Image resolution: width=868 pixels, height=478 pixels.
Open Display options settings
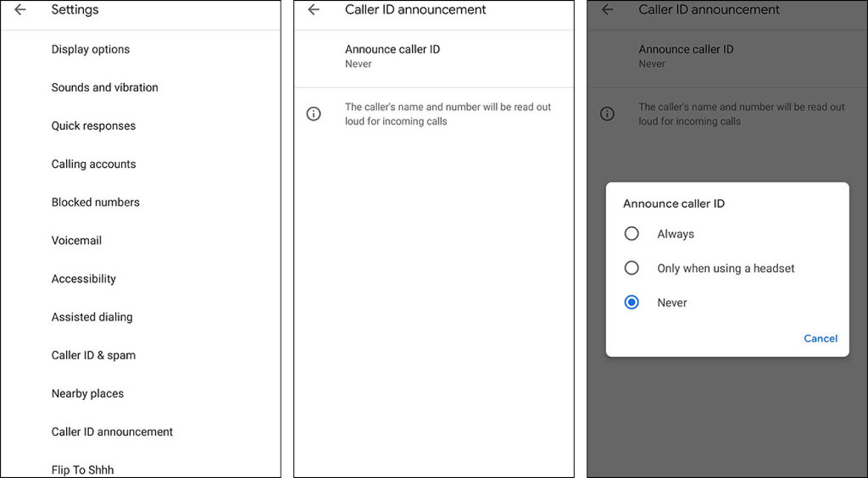click(x=140, y=49)
